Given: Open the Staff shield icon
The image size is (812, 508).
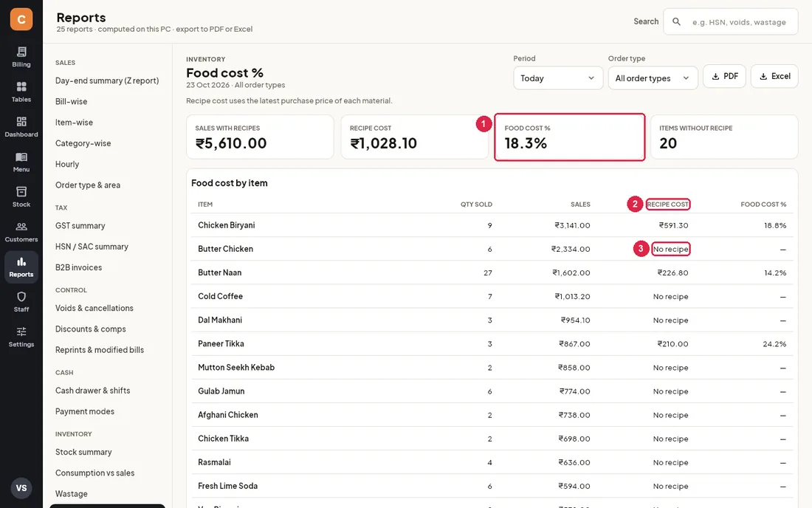Looking at the screenshot, I should [x=21, y=297].
